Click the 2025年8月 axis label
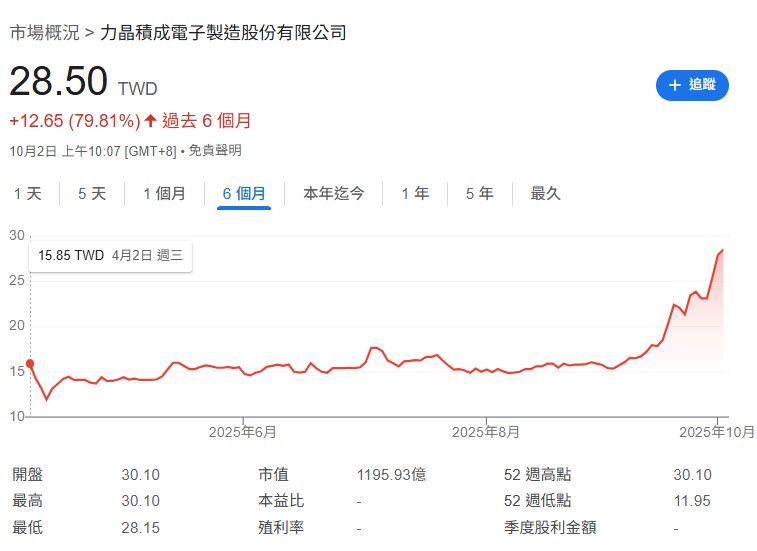The image size is (757, 551). [486, 432]
